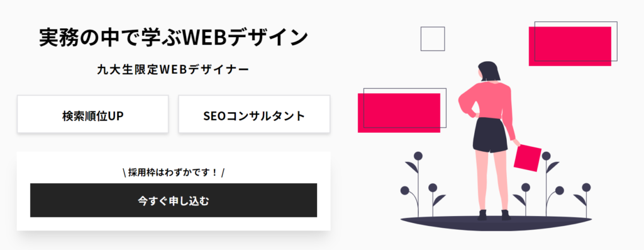Screen dimensions: 644x250
Task: Click the small empty outlined square
Action: [x=433, y=38]
